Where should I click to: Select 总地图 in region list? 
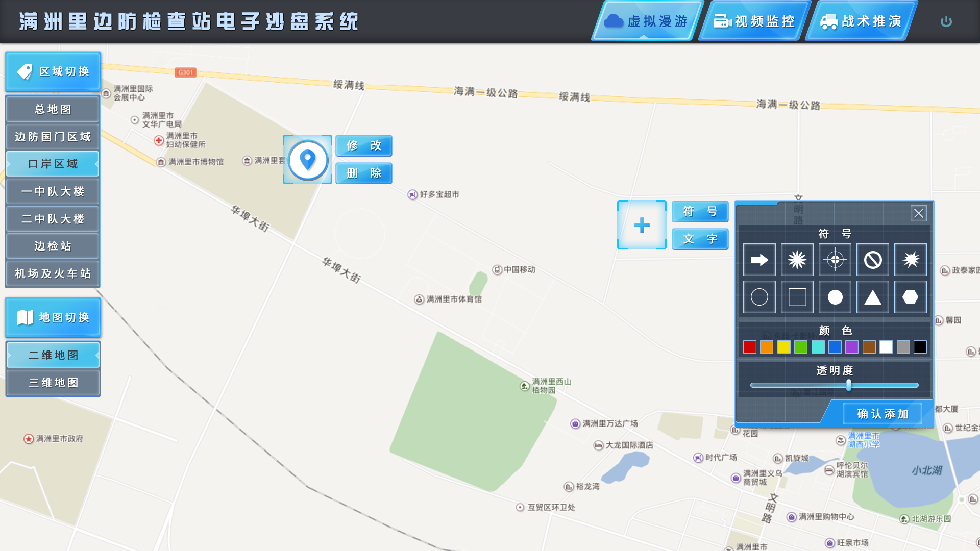(x=53, y=109)
